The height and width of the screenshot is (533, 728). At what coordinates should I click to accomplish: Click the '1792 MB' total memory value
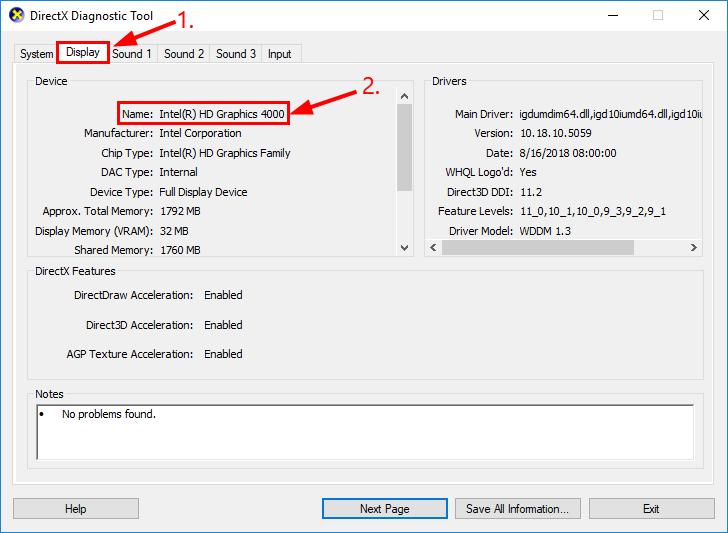coord(180,211)
